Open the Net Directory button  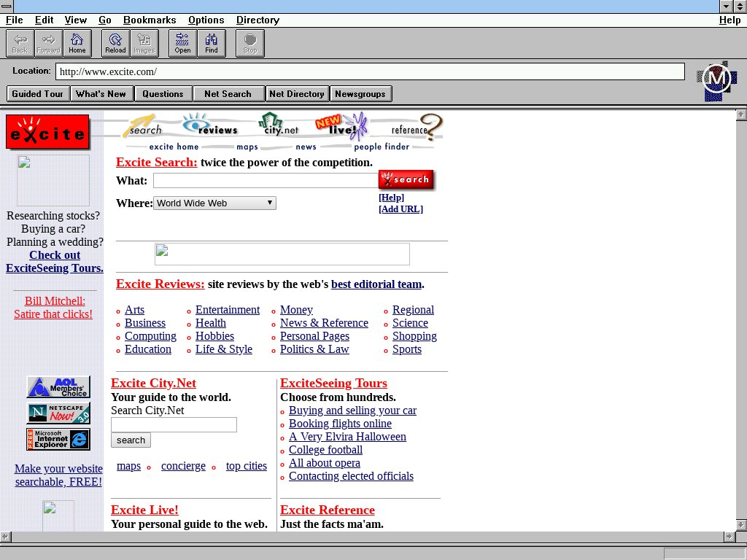click(296, 94)
